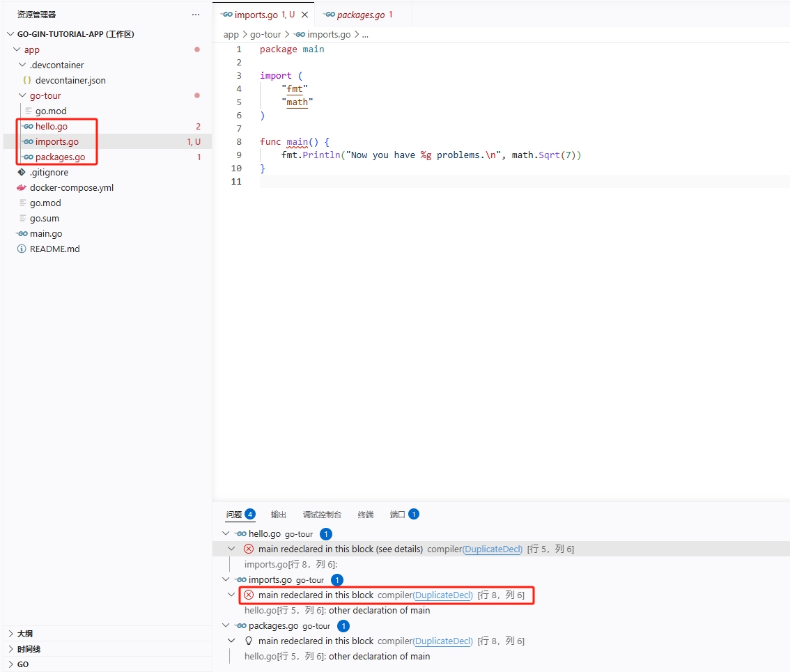
Task: Collapse the GO-GIN-TUTORIAL-APP workspace root
Action: (x=10, y=33)
